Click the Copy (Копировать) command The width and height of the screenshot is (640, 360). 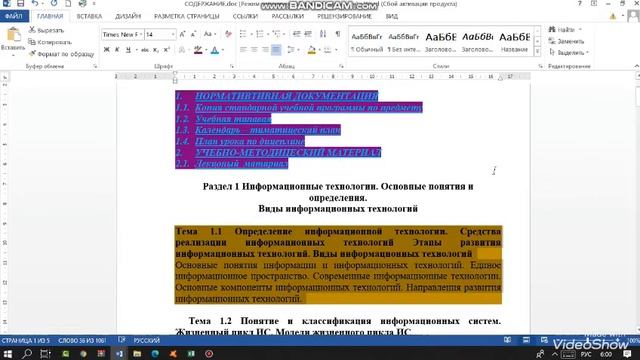pyautogui.click(x=50, y=42)
